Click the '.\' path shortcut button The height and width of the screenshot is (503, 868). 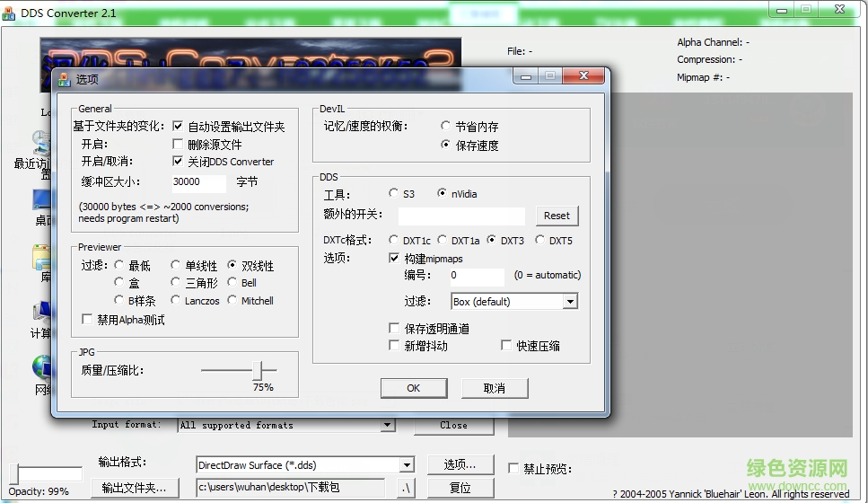pyautogui.click(x=406, y=488)
